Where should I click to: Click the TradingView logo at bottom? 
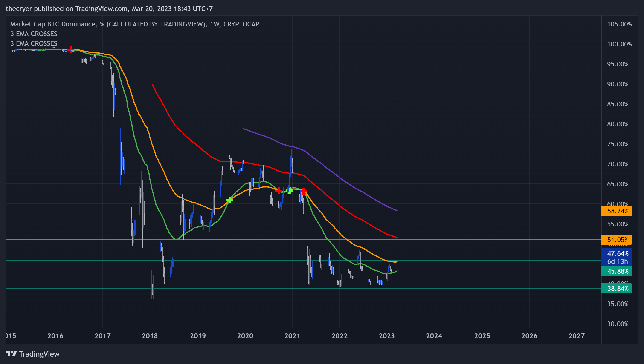pos(32,354)
